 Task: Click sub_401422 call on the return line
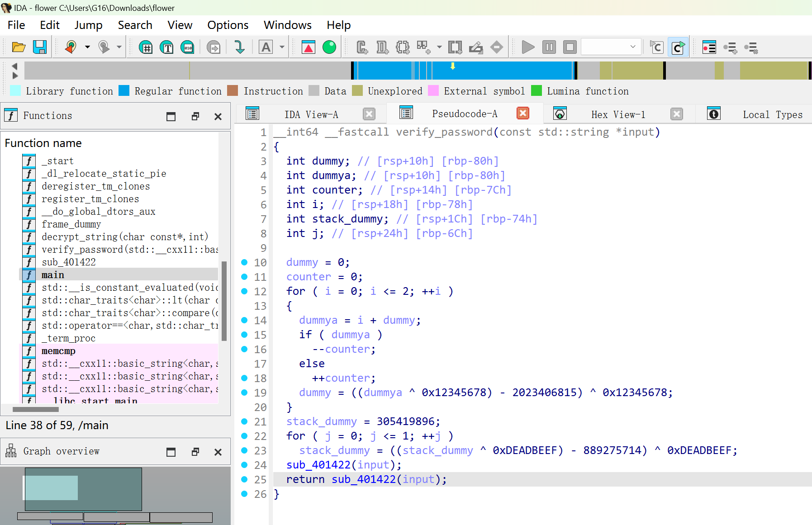tap(363, 479)
